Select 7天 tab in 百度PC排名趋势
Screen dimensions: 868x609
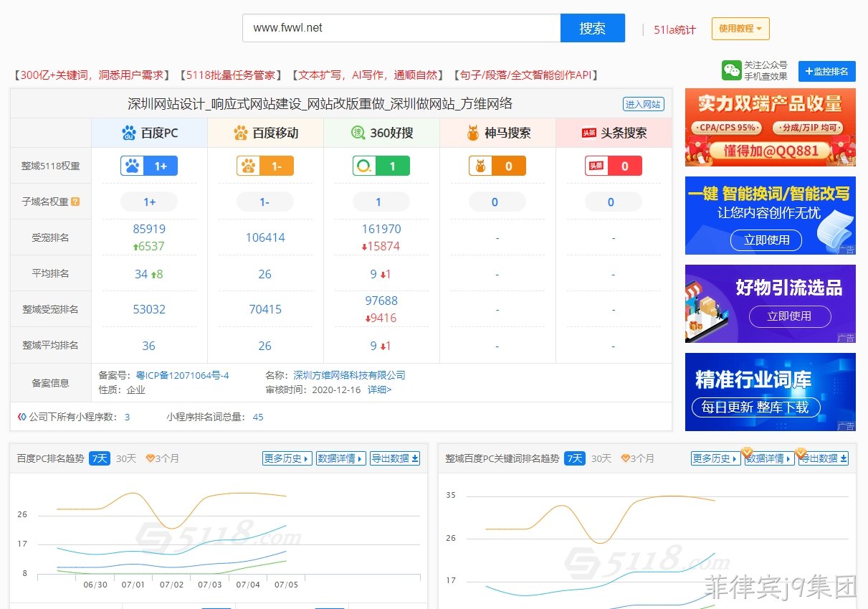[100, 458]
